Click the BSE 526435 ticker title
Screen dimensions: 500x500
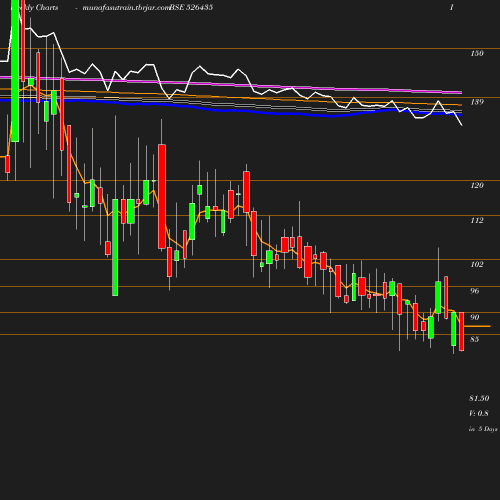pyautogui.click(x=191, y=7)
